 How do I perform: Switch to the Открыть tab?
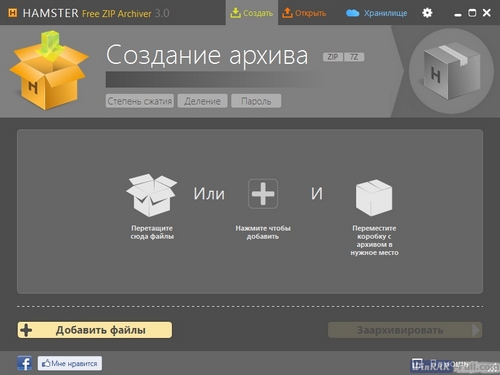click(304, 13)
